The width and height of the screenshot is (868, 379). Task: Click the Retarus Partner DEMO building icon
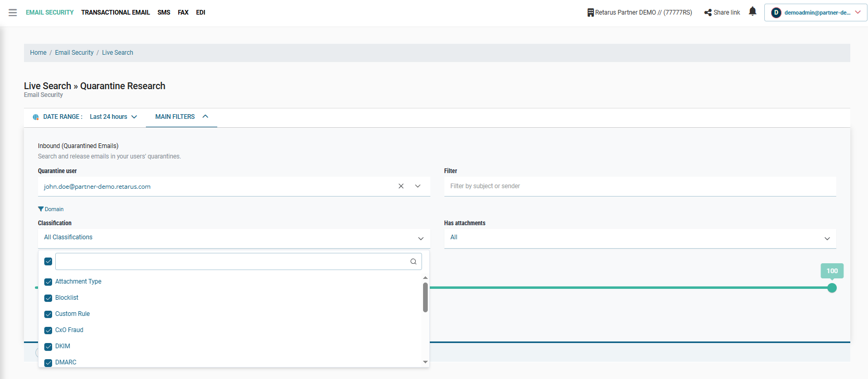coord(590,13)
